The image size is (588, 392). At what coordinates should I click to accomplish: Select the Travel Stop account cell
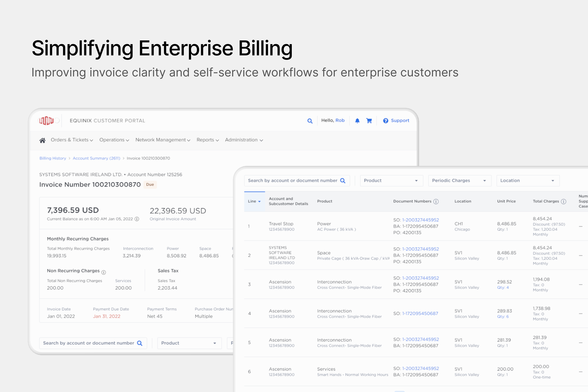(x=282, y=226)
